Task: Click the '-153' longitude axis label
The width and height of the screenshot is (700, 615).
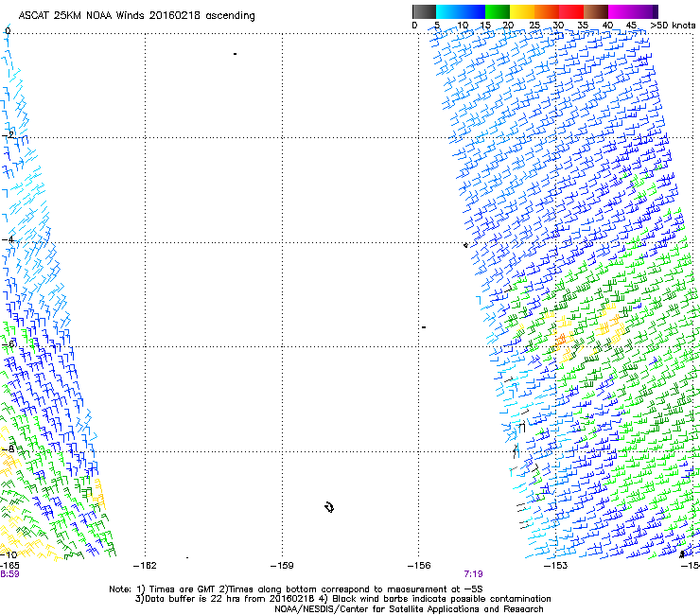Action: (x=556, y=566)
